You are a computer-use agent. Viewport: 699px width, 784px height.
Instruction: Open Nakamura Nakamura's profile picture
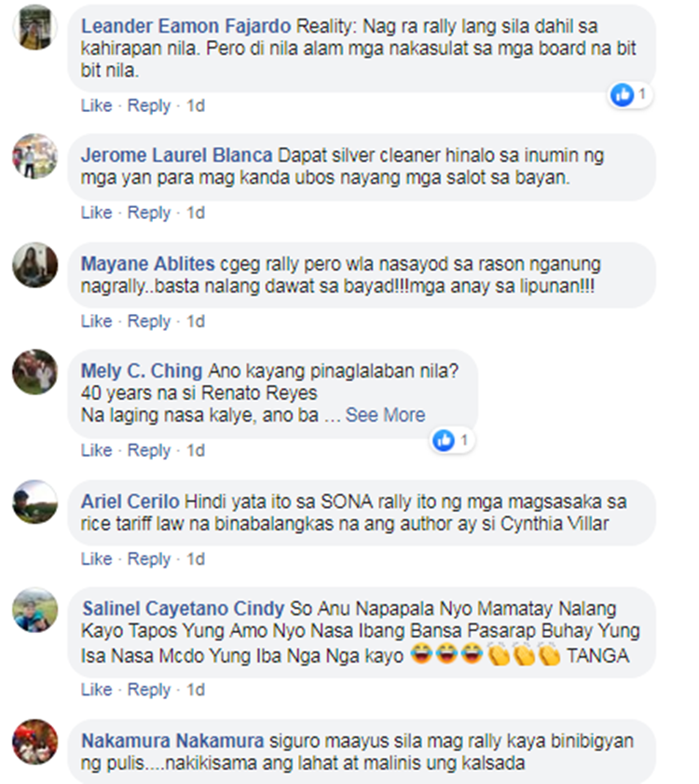click(35, 741)
